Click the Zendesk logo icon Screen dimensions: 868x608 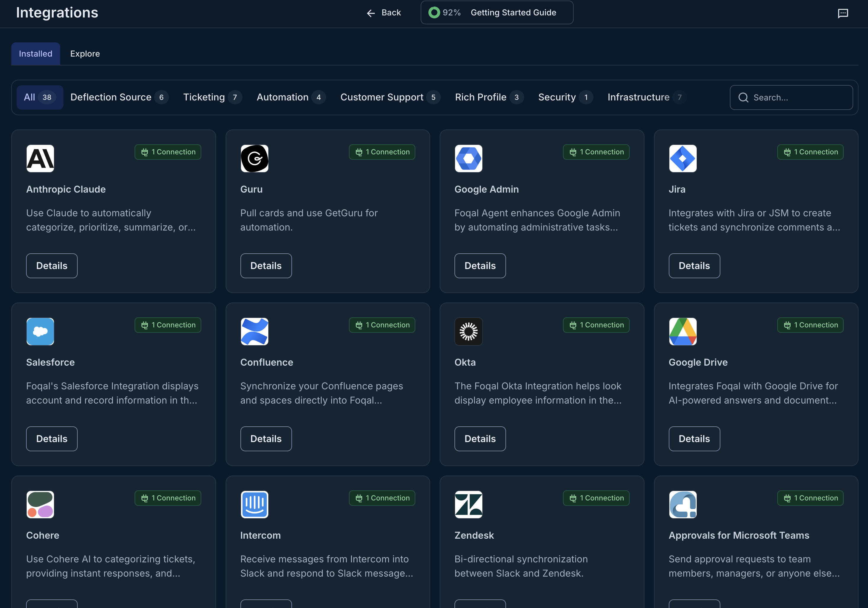[x=468, y=505]
